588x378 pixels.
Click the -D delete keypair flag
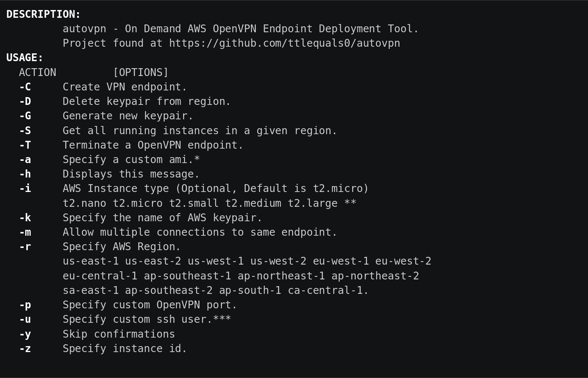[25, 102]
